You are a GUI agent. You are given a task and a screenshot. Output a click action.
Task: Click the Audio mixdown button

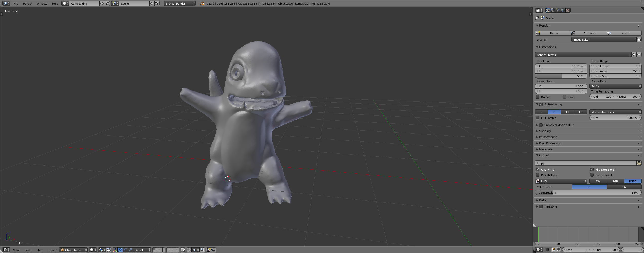(x=624, y=33)
